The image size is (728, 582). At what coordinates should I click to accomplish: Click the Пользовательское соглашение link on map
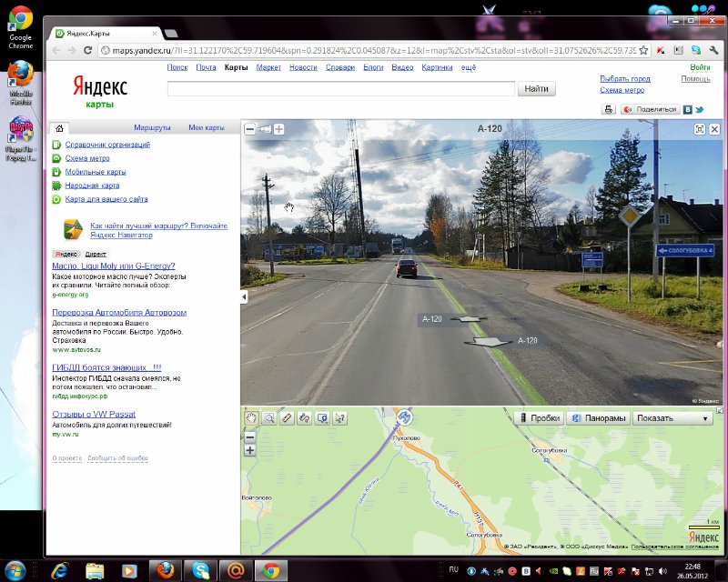[x=674, y=547]
